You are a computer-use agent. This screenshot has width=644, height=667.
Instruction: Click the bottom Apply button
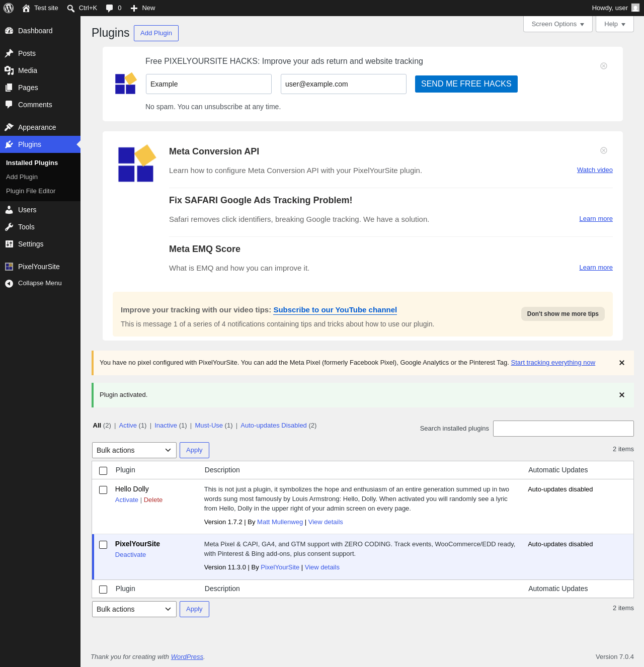[x=194, y=609]
